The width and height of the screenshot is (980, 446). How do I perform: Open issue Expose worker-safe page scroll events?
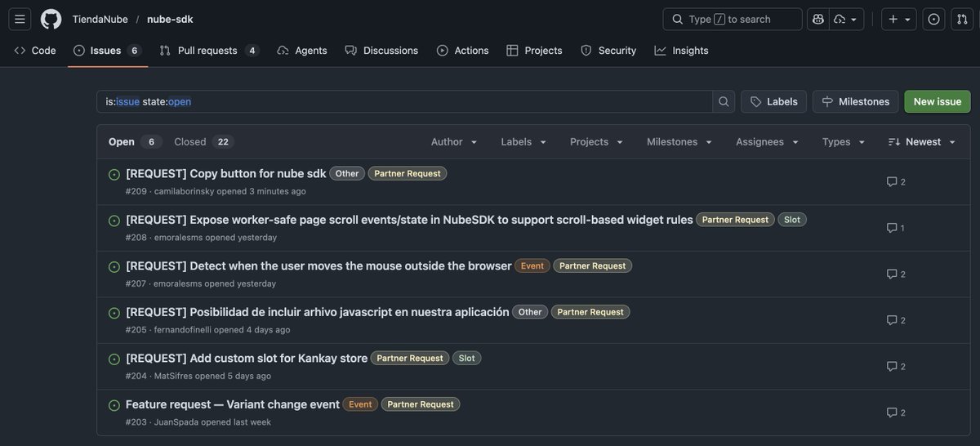(x=409, y=220)
